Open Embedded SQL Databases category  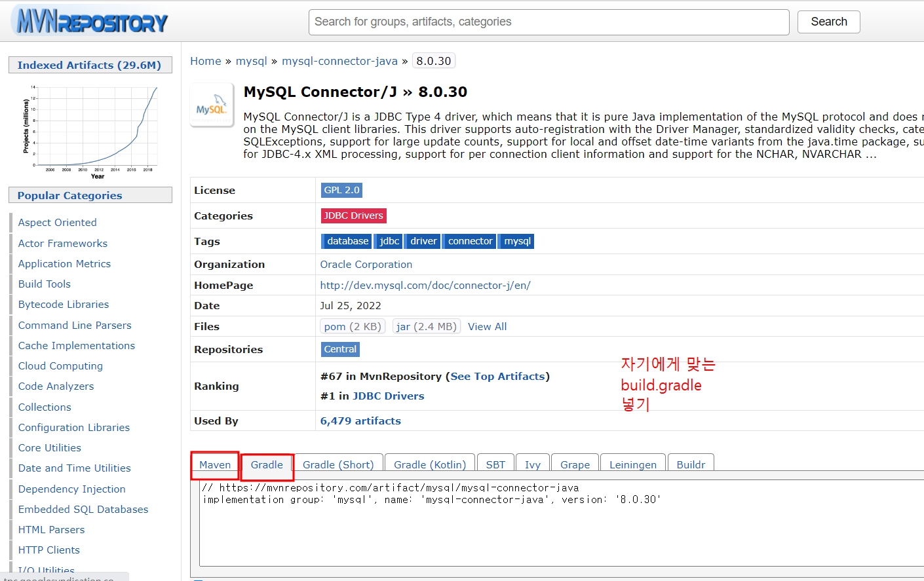[x=83, y=510]
